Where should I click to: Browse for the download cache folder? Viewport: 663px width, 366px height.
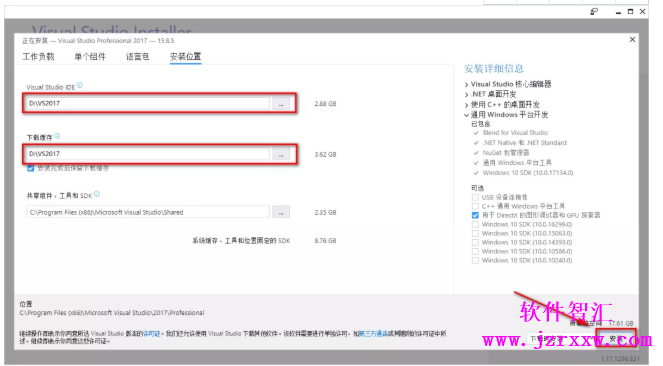281,154
